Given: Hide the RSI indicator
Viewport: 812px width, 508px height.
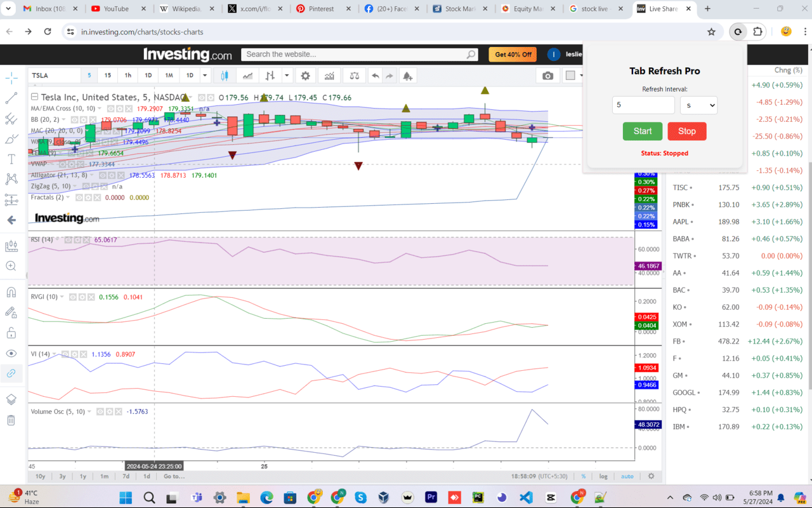Looking at the screenshot, I should click(x=68, y=240).
